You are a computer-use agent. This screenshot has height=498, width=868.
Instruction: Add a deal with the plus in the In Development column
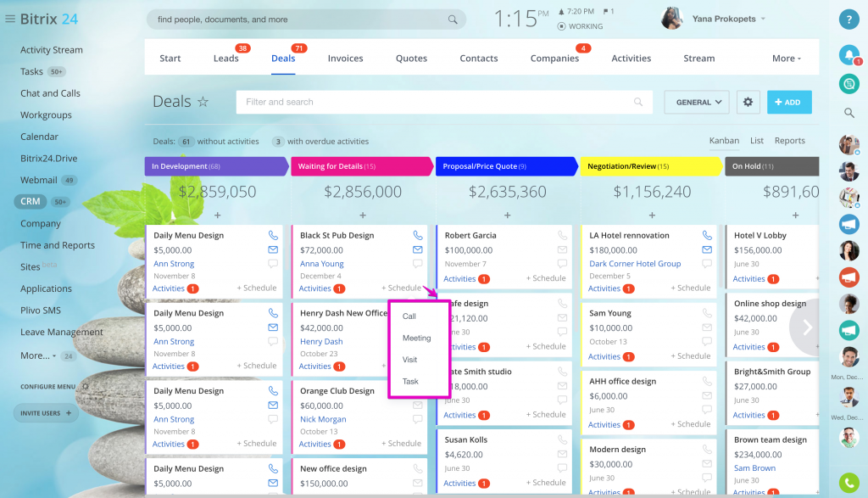(x=218, y=215)
